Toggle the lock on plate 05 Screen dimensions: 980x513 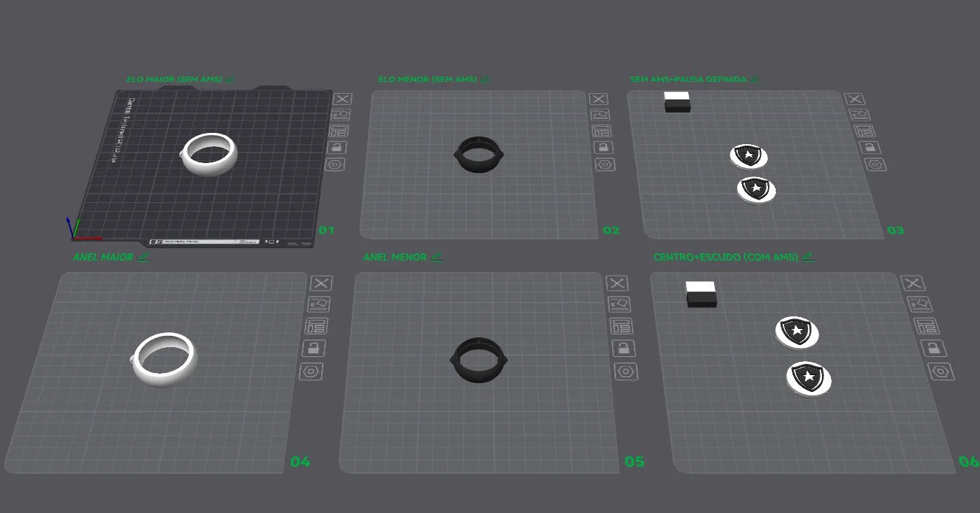pyautogui.click(x=623, y=348)
